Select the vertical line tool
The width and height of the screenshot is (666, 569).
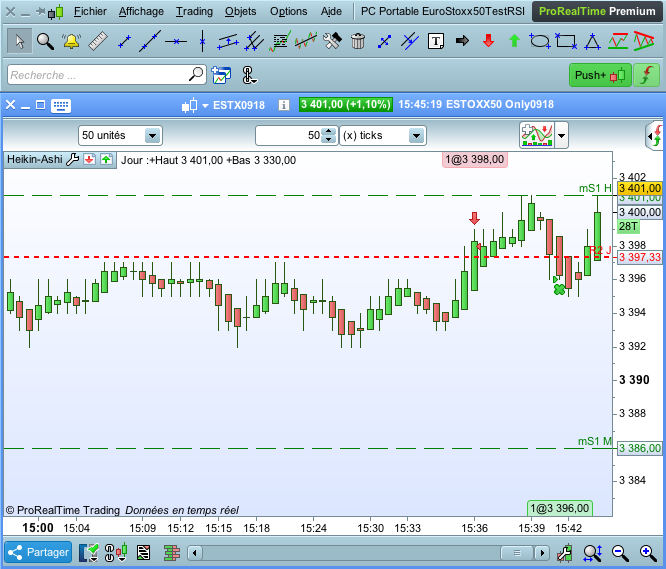coord(202,41)
